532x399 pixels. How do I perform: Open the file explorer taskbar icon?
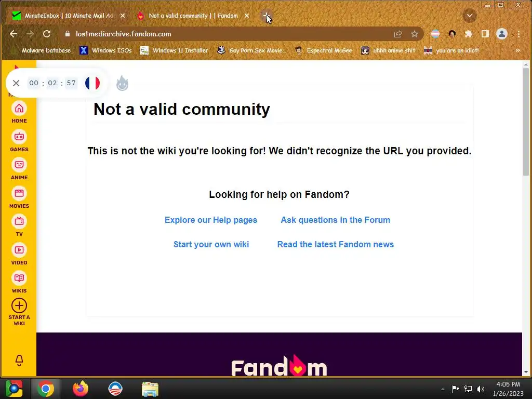tap(150, 389)
